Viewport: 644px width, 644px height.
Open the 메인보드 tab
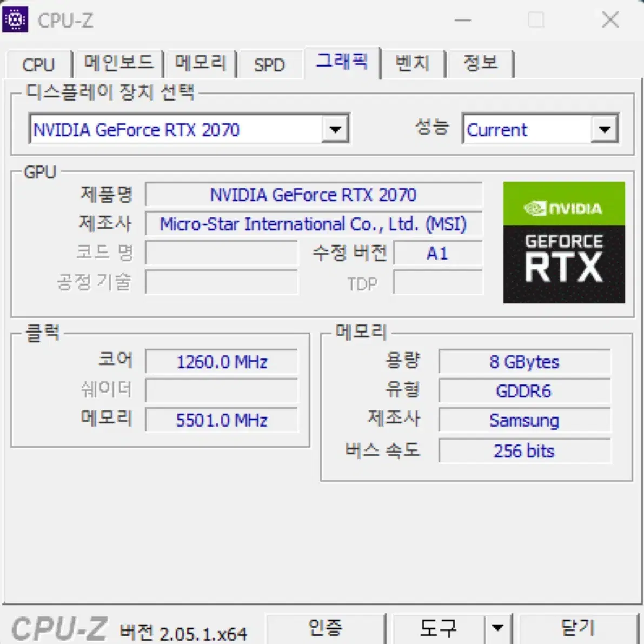pos(119,63)
